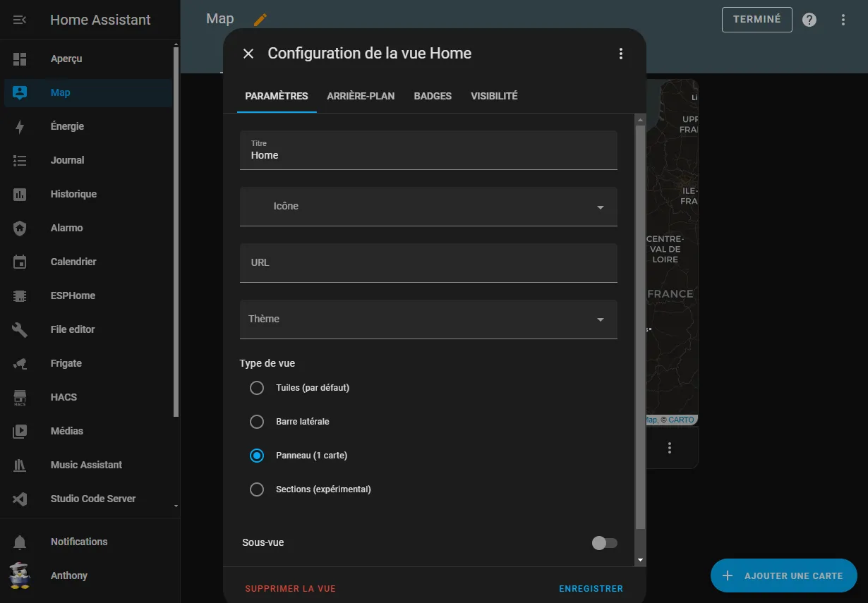Select the Tuiles (par défaut) view type
This screenshot has width=868, height=603.
[257, 387]
